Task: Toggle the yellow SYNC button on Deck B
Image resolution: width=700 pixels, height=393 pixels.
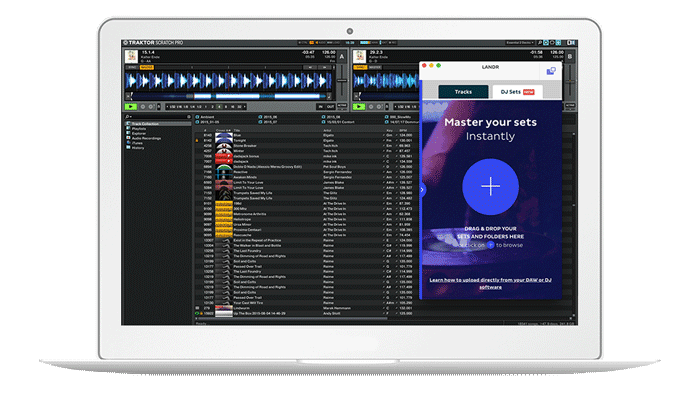Action: pyautogui.click(x=360, y=67)
